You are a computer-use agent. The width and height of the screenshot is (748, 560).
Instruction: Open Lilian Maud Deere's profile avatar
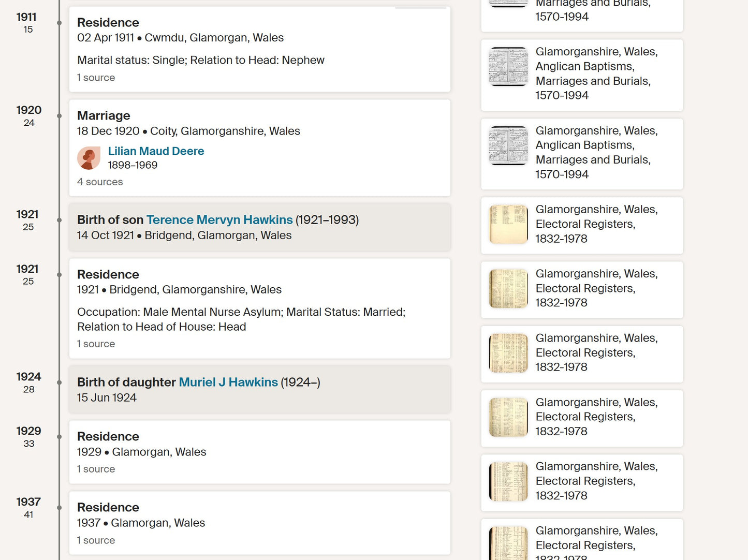click(89, 158)
